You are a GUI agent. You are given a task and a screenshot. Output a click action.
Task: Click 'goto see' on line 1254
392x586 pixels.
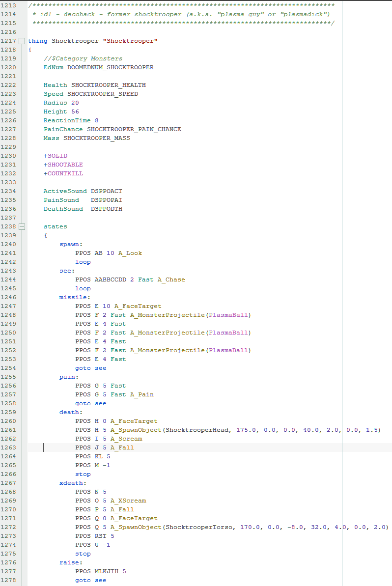pyautogui.click(x=91, y=368)
